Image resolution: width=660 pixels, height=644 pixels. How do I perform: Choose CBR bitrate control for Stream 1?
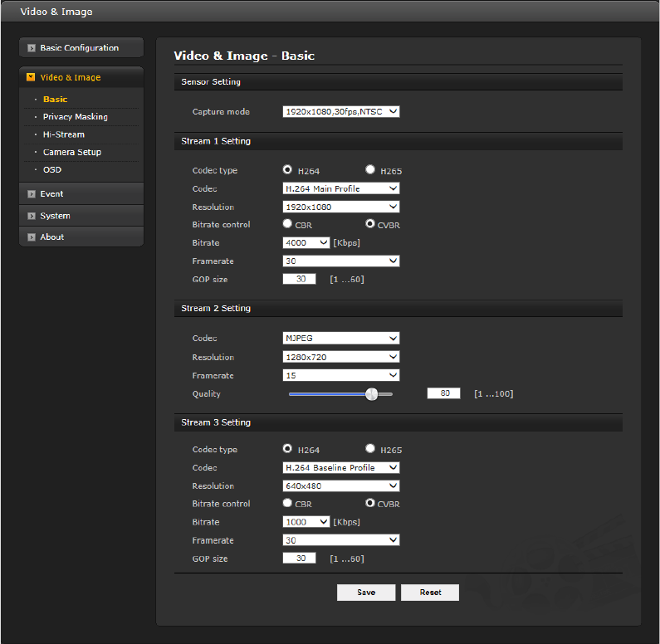pyautogui.click(x=287, y=223)
